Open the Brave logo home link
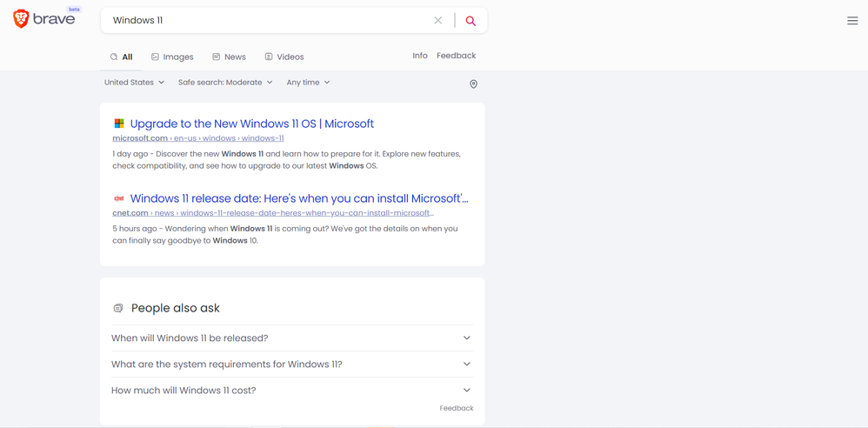 43,19
